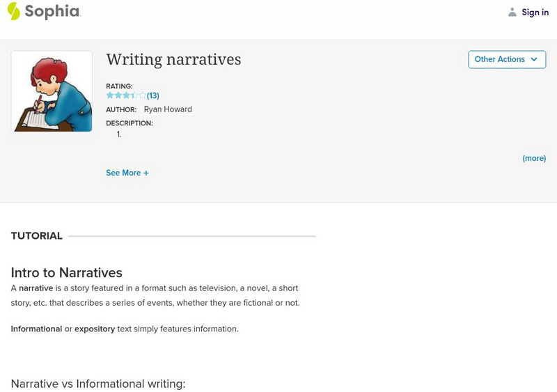Open author Ryan Howard's profile

pos(168,109)
